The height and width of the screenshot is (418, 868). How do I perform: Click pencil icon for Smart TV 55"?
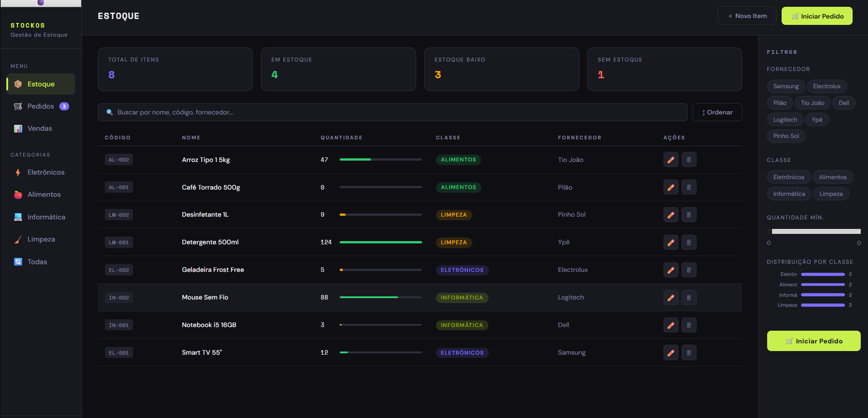[x=671, y=353]
